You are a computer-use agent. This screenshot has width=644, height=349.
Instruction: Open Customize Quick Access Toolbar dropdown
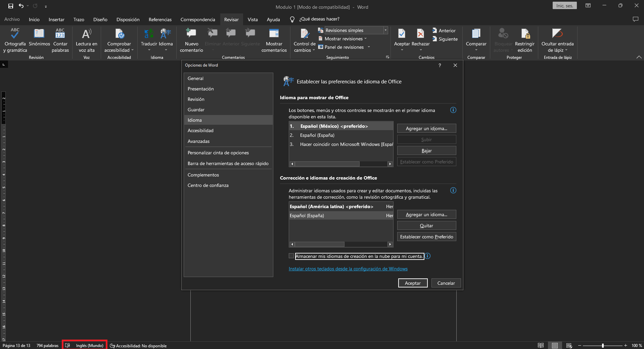[46, 6]
